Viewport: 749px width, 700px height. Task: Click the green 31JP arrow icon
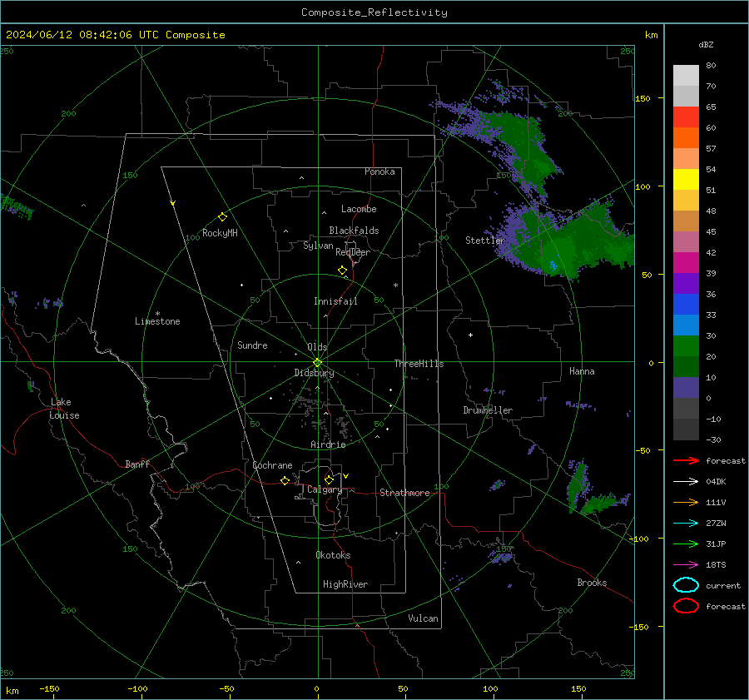coord(686,544)
